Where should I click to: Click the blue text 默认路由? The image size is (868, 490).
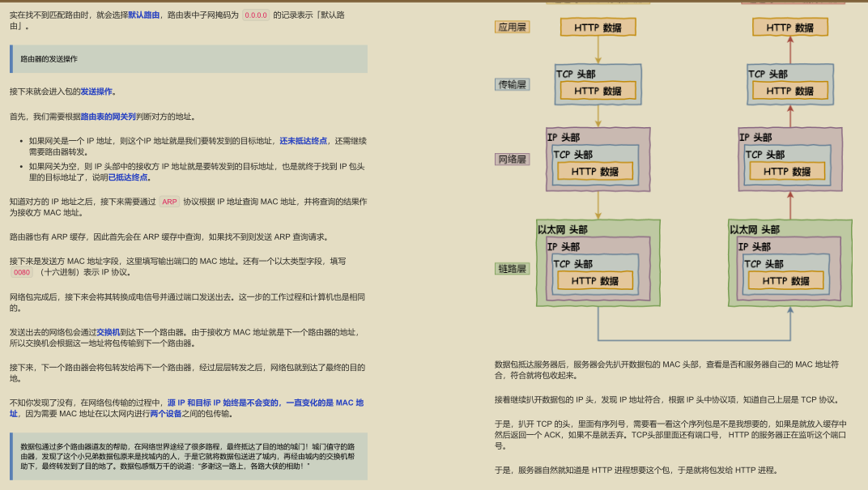pos(144,15)
